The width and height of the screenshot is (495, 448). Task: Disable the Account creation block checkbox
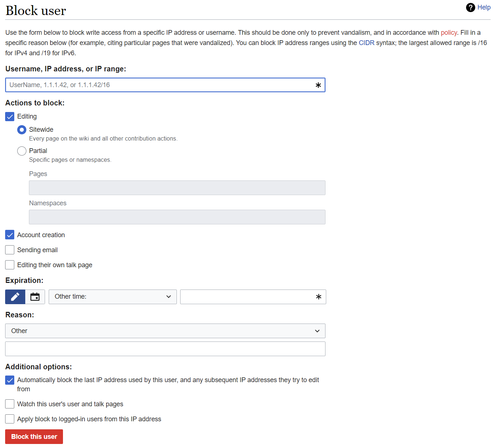pyautogui.click(x=10, y=235)
